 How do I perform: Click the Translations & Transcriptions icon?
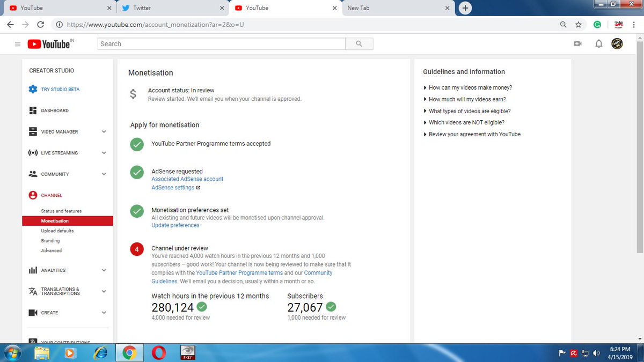coord(33,291)
